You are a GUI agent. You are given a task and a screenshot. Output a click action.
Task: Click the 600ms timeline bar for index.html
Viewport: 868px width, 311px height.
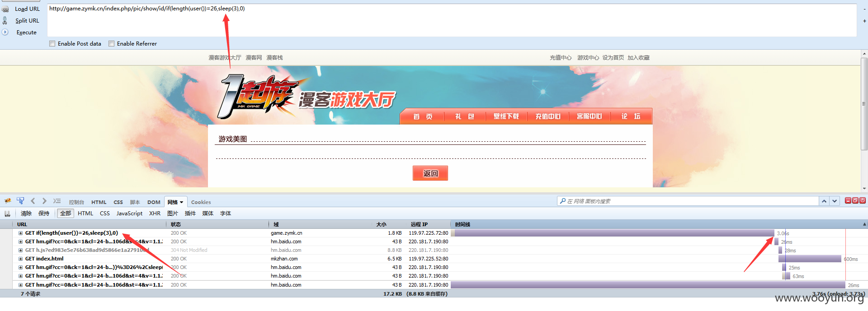point(810,259)
